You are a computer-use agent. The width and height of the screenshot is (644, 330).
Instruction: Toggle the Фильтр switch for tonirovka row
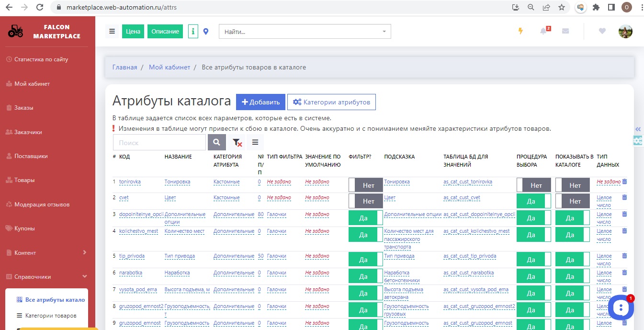366,185
